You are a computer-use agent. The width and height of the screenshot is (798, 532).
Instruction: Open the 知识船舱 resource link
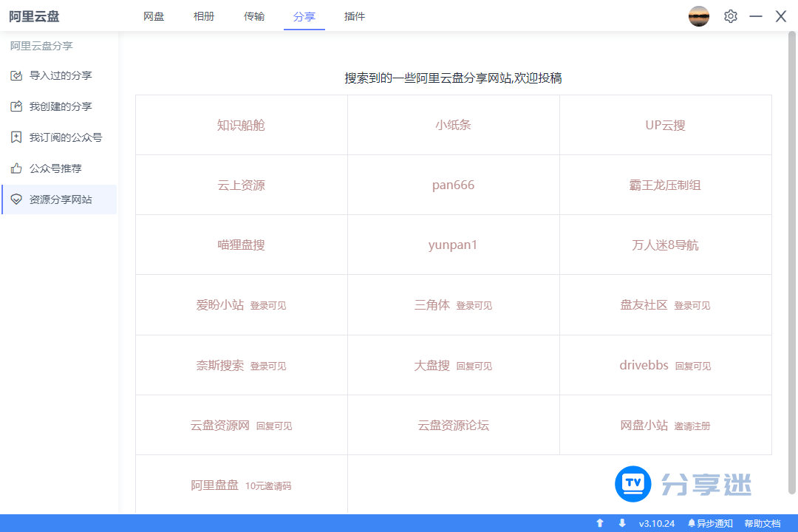coord(240,124)
